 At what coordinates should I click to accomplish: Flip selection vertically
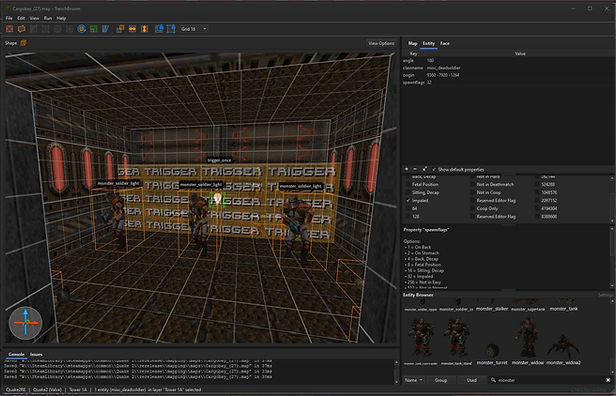tap(144, 29)
